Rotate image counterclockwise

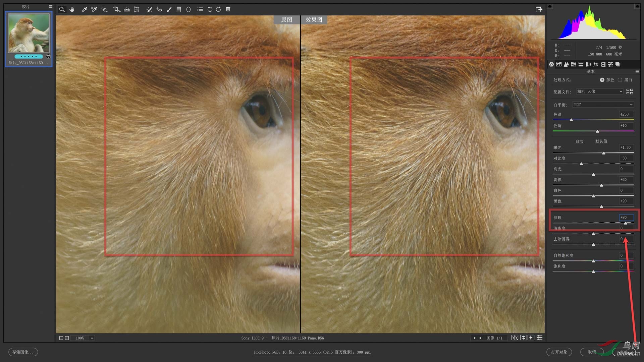click(x=210, y=9)
